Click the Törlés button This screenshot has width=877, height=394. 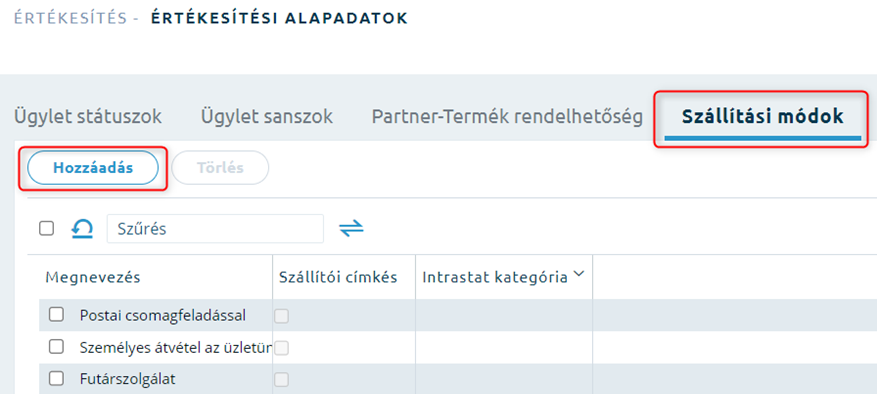pyautogui.click(x=220, y=168)
